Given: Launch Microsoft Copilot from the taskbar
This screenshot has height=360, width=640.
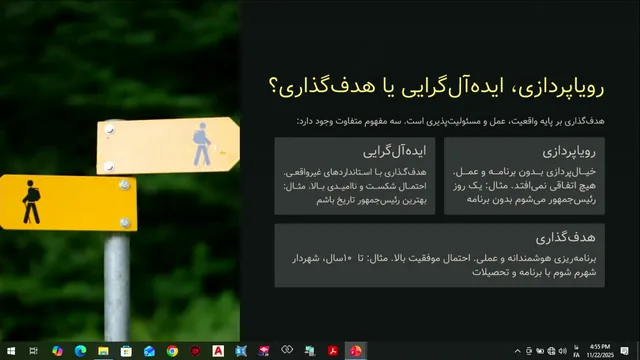Looking at the screenshot, I should pyautogui.click(x=57, y=351).
